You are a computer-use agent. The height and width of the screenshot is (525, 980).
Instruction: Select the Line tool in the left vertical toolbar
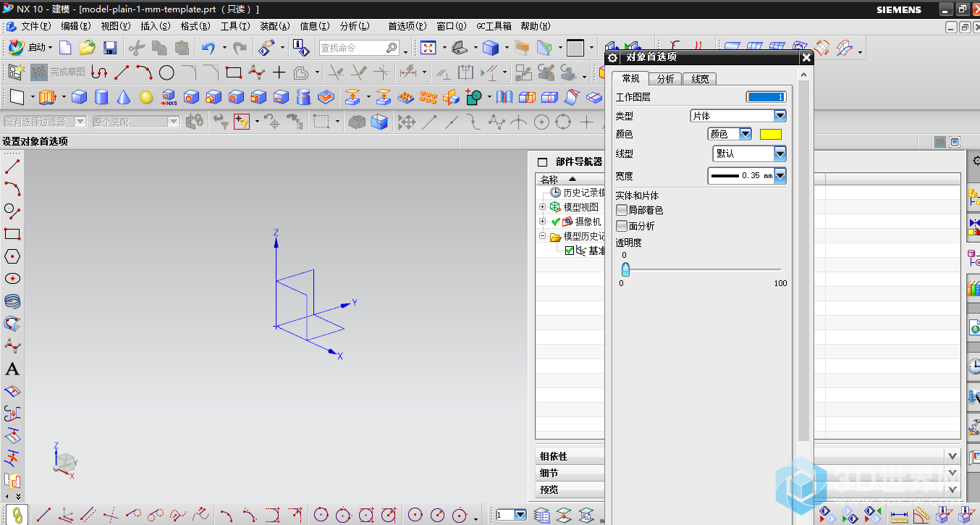pos(12,167)
